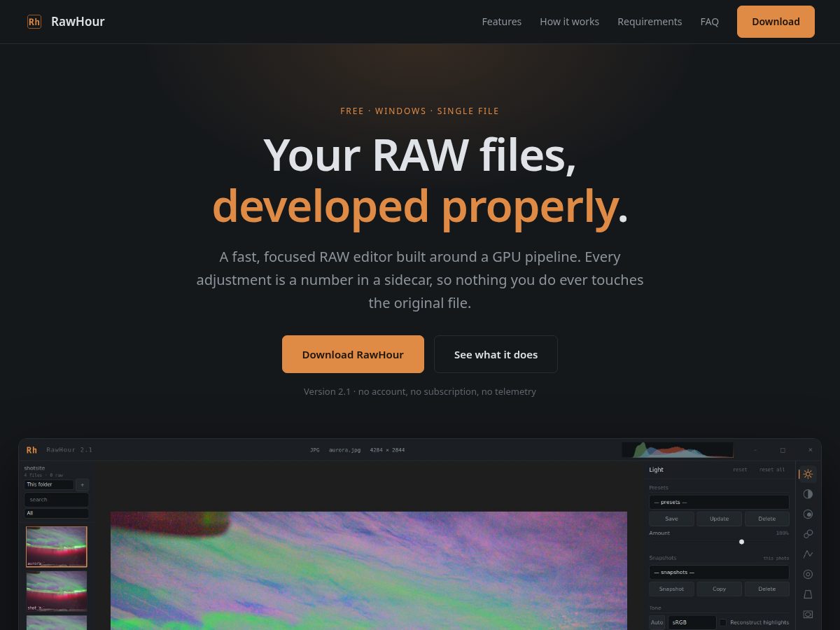Open the All filter dropdown
The height and width of the screenshot is (630, 840).
click(56, 513)
